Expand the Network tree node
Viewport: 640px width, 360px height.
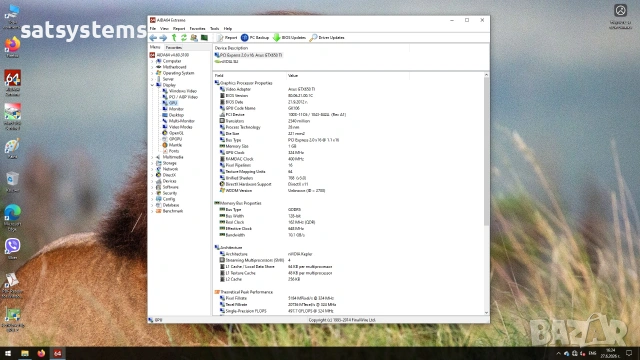click(153, 169)
